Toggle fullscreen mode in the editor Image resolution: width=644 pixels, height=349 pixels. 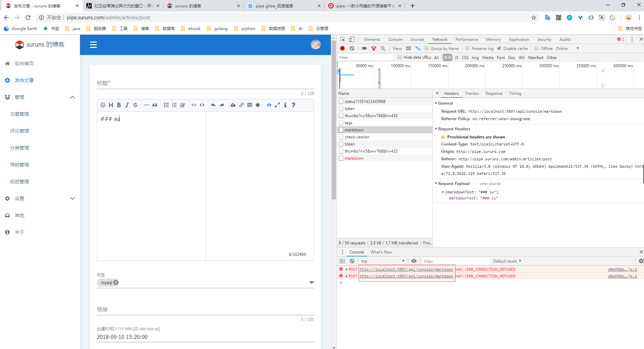click(x=277, y=105)
